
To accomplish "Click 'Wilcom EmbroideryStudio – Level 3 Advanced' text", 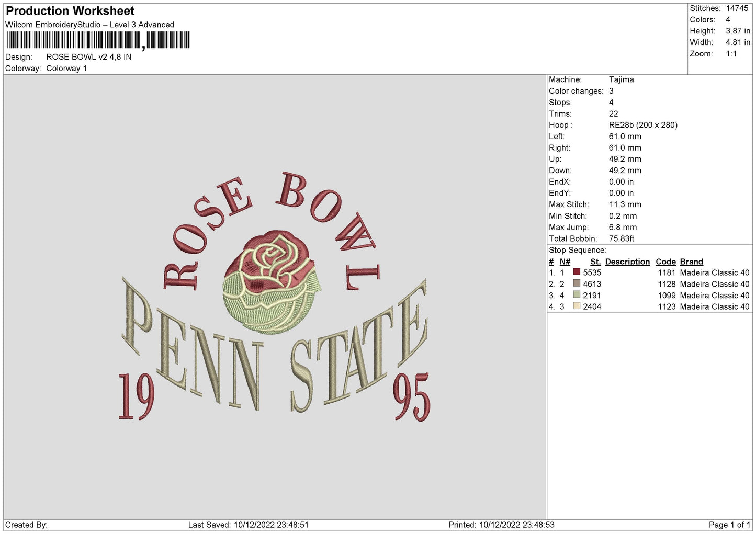I will 89,25.
